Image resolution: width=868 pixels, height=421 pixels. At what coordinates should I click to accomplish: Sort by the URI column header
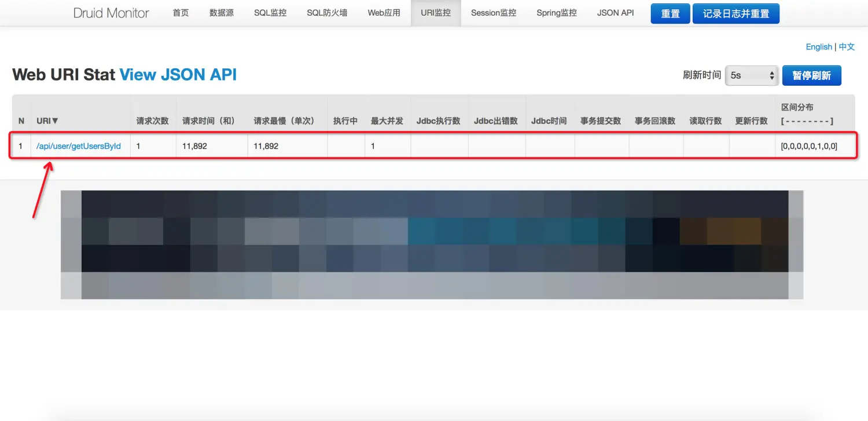pyautogui.click(x=47, y=120)
